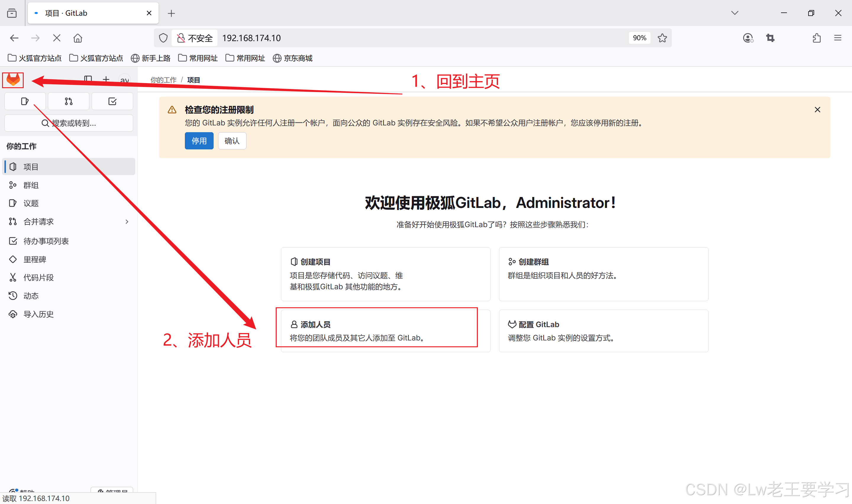Open the create new plus menu
852x504 pixels.
click(106, 80)
